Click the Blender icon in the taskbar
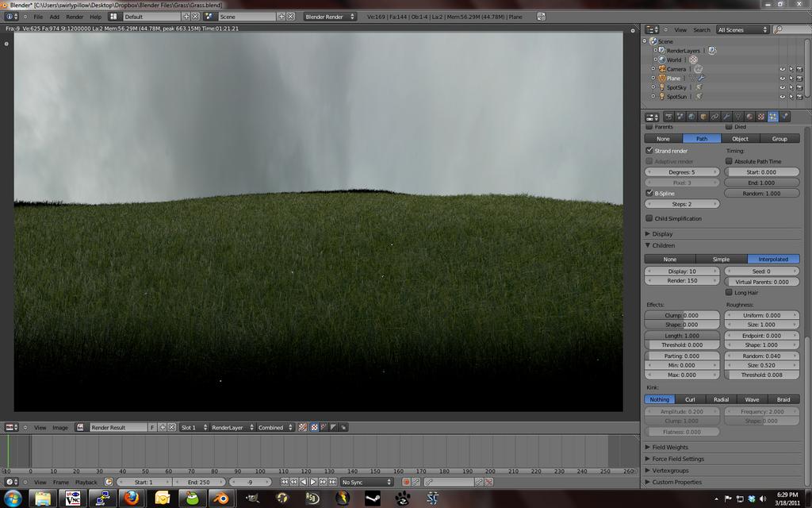The width and height of the screenshot is (812, 508). click(221, 498)
